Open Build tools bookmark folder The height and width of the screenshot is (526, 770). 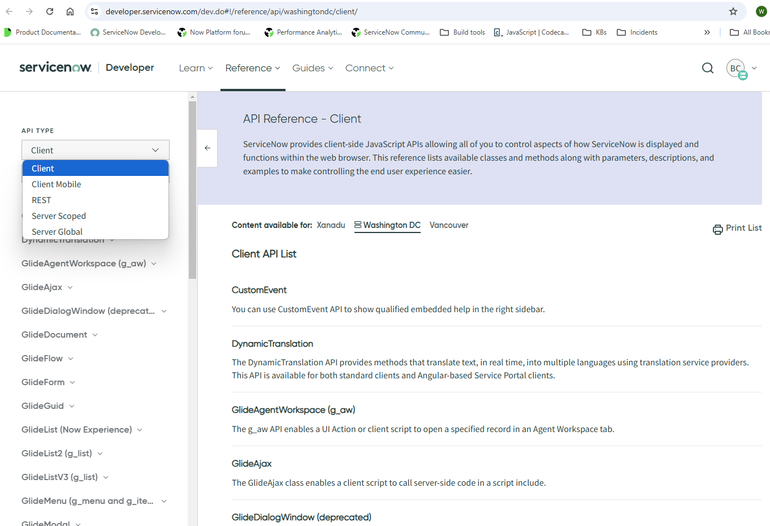tap(462, 32)
